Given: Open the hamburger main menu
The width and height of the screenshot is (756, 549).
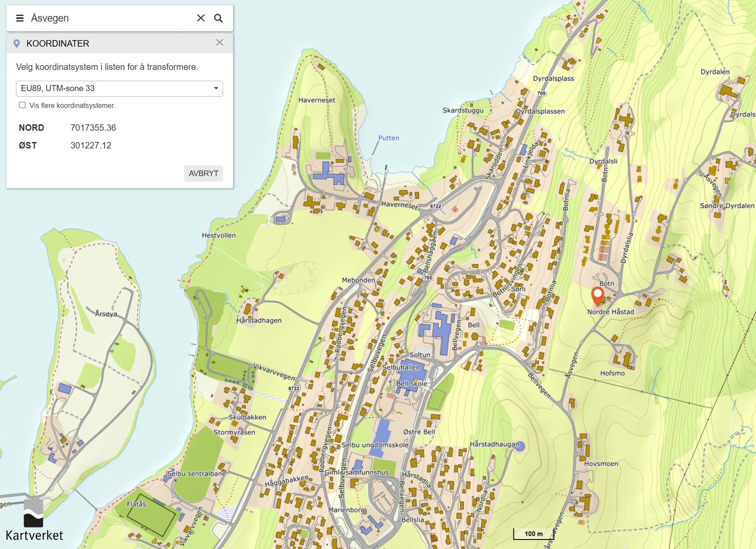Looking at the screenshot, I should [19, 18].
